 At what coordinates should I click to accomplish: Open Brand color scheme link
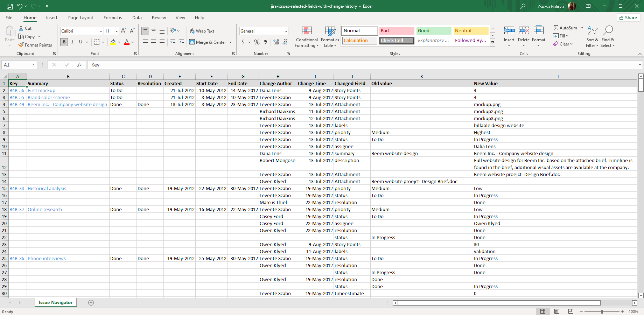pyautogui.click(x=49, y=97)
